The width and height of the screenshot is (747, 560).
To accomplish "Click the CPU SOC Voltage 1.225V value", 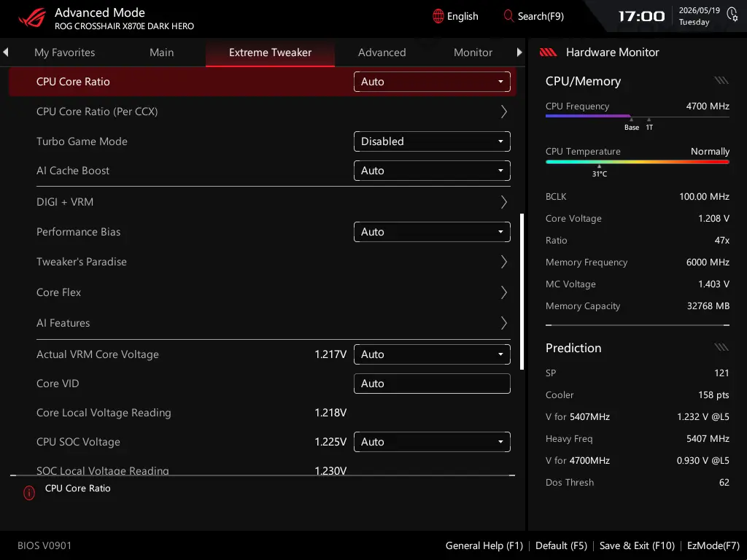I will pos(330,442).
